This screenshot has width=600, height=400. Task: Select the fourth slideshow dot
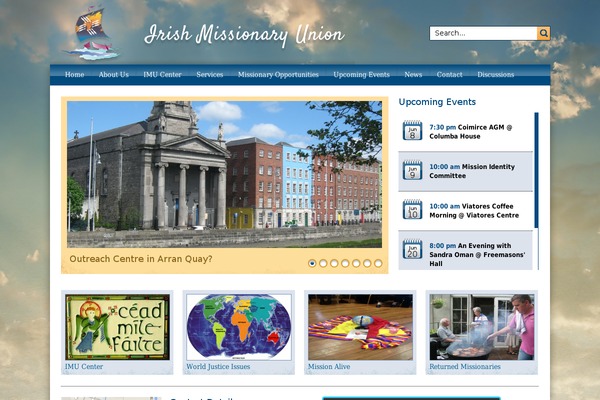[345, 263]
